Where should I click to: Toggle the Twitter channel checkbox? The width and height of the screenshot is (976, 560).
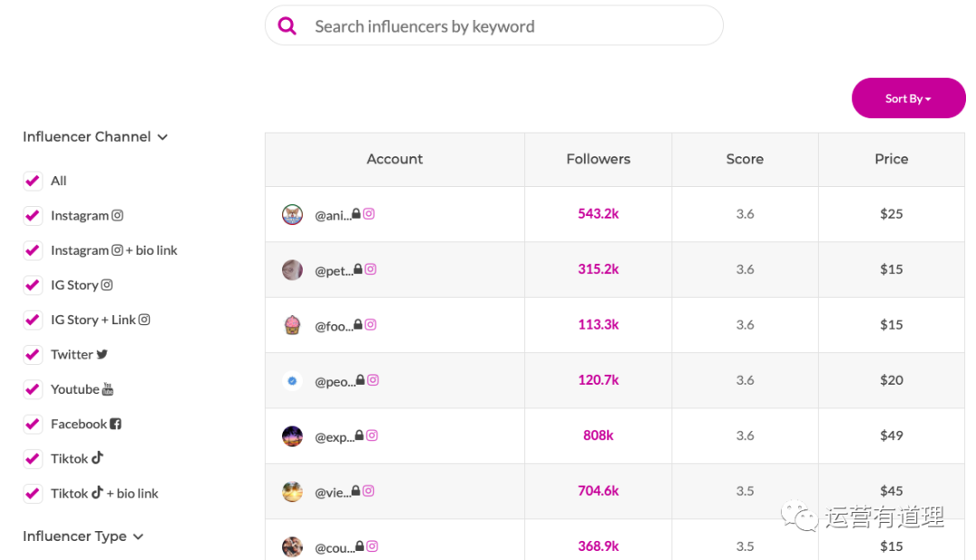(33, 354)
